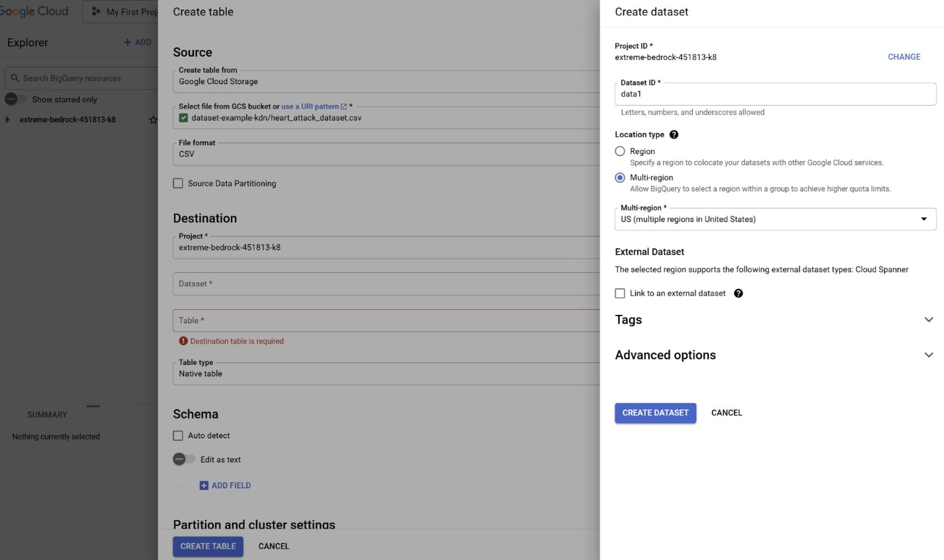This screenshot has height=560, width=944.
Task: Expand the Advanced options section
Action: (775, 355)
